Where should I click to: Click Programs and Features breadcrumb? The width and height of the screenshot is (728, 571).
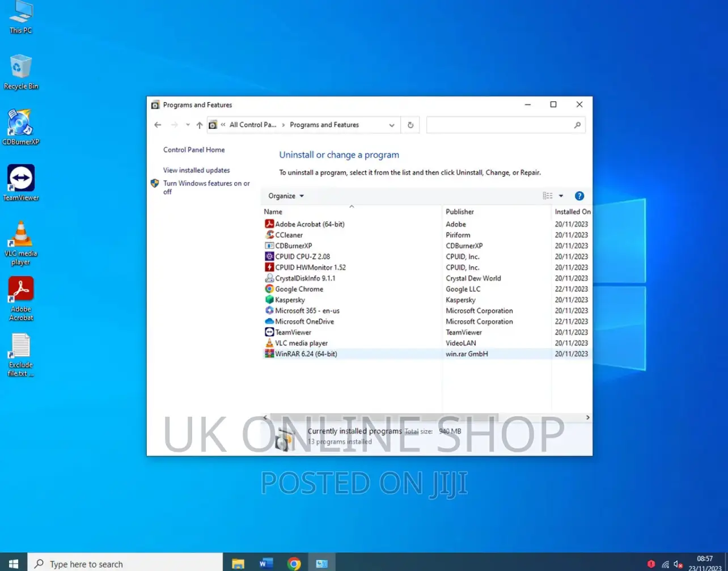click(x=324, y=125)
